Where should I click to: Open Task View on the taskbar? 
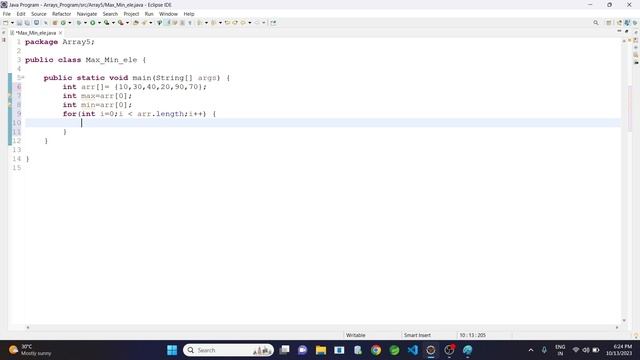pyautogui.click(x=284, y=350)
